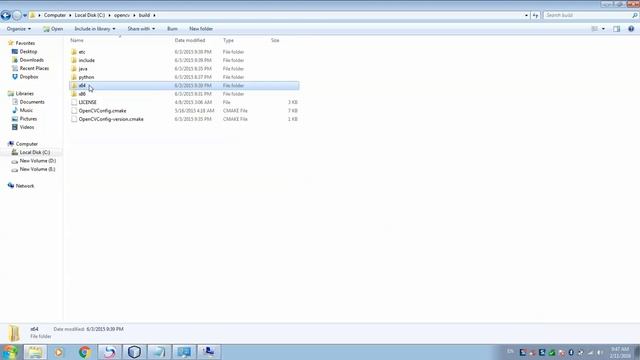The height and width of the screenshot is (360, 640).
Task: Open Help question mark icon
Action: click(x=631, y=29)
